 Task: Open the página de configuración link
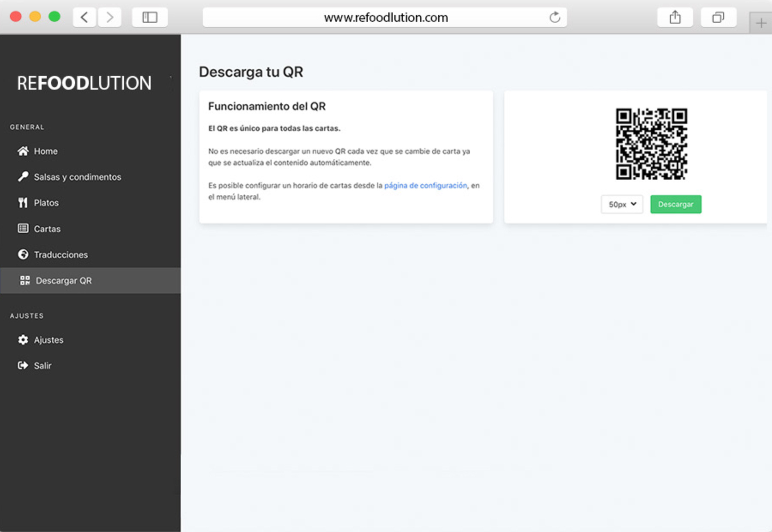[425, 185]
